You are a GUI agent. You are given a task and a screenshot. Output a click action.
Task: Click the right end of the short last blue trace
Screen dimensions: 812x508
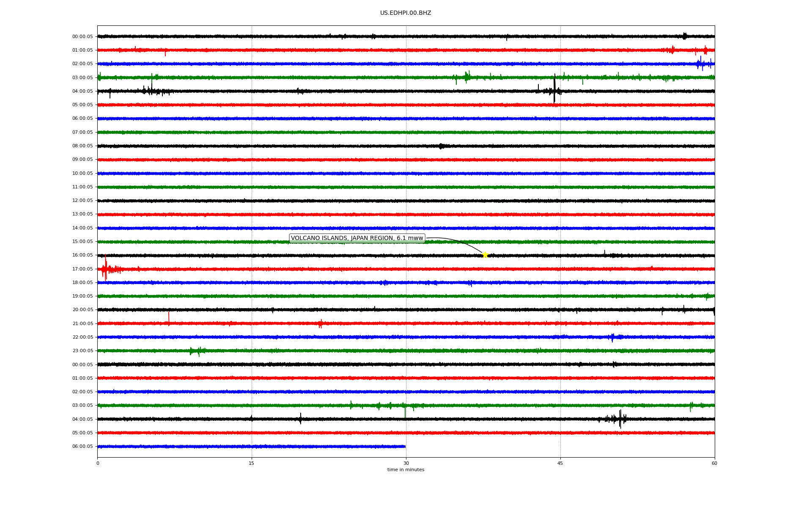(x=404, y=447)
